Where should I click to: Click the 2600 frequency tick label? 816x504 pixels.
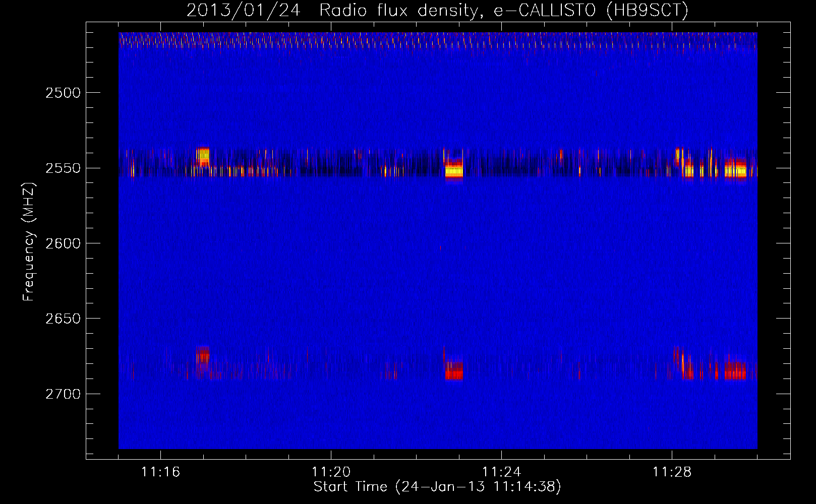point(63,243)
